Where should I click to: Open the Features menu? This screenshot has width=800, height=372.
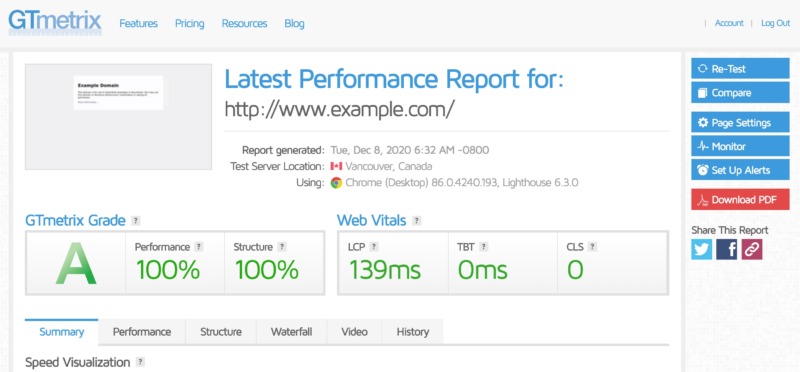pos(138,23)
